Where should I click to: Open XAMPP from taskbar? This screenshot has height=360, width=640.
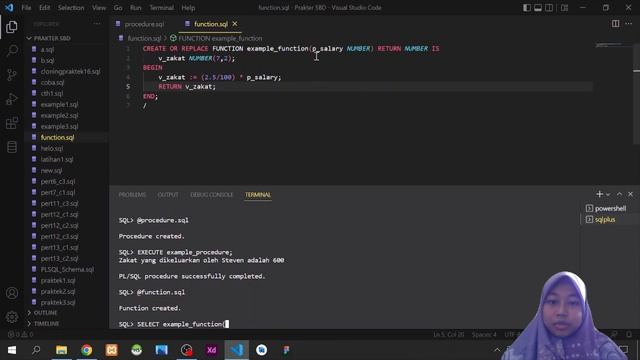tap(111, 350)
